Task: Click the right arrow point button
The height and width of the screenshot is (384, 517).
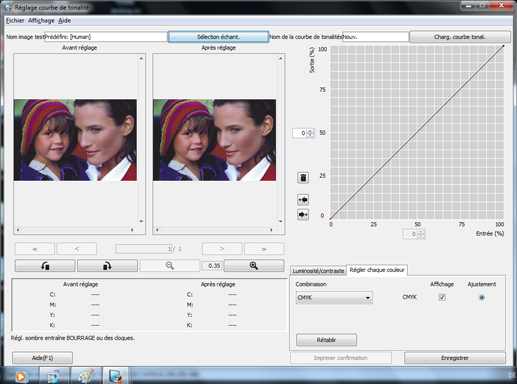Action: tap(303, 214)
